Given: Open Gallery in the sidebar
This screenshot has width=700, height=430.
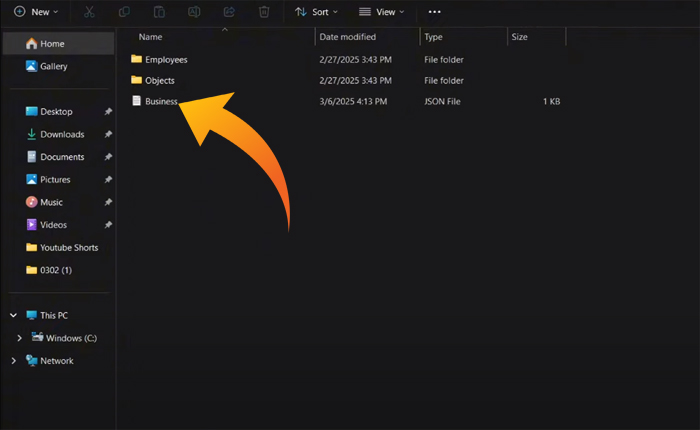Looking at the screenshot, I should click(x=53, y=66).
